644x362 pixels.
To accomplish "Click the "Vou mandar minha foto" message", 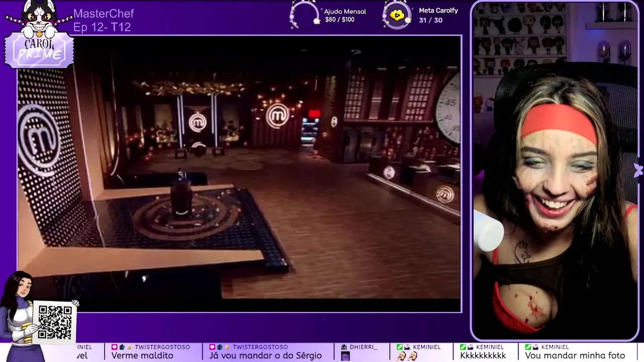I will [x=575, y=356].
